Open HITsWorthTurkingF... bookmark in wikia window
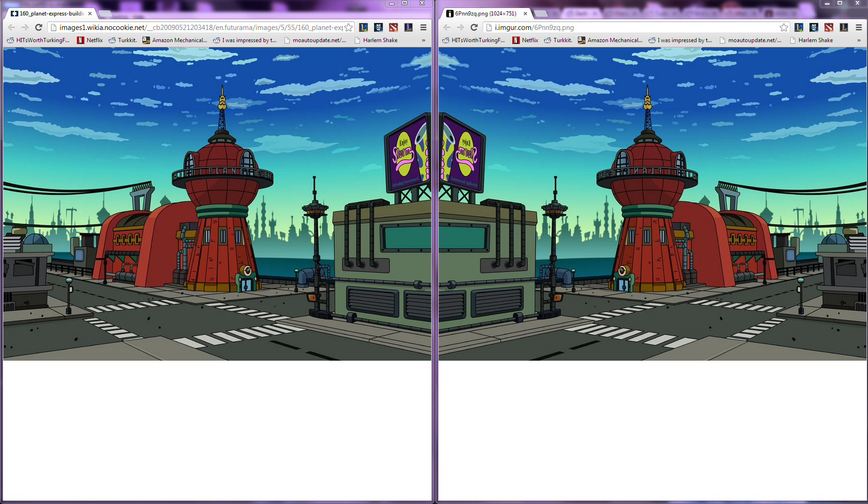This screenshot has width=868, height=504. (x=38, y=40)
